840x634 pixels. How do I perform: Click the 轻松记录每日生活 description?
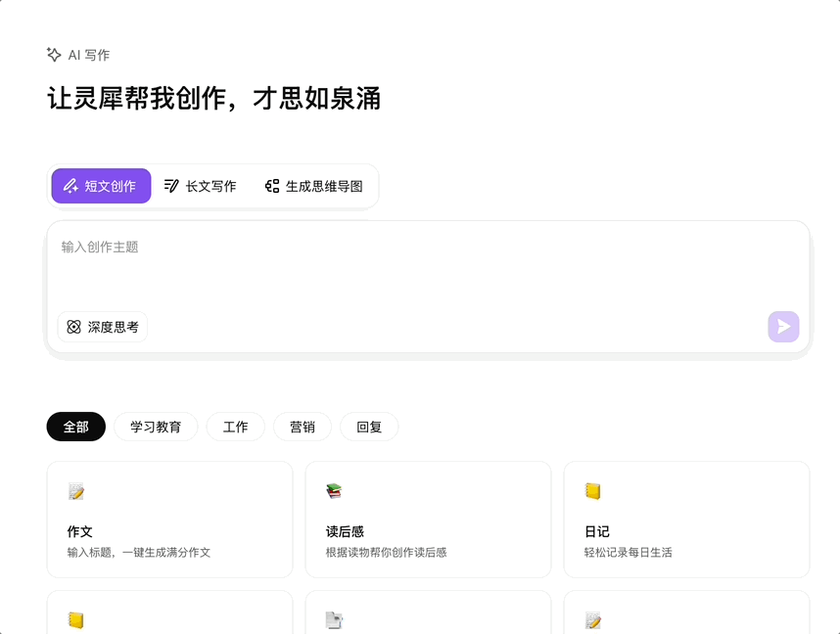click(628, 552)
